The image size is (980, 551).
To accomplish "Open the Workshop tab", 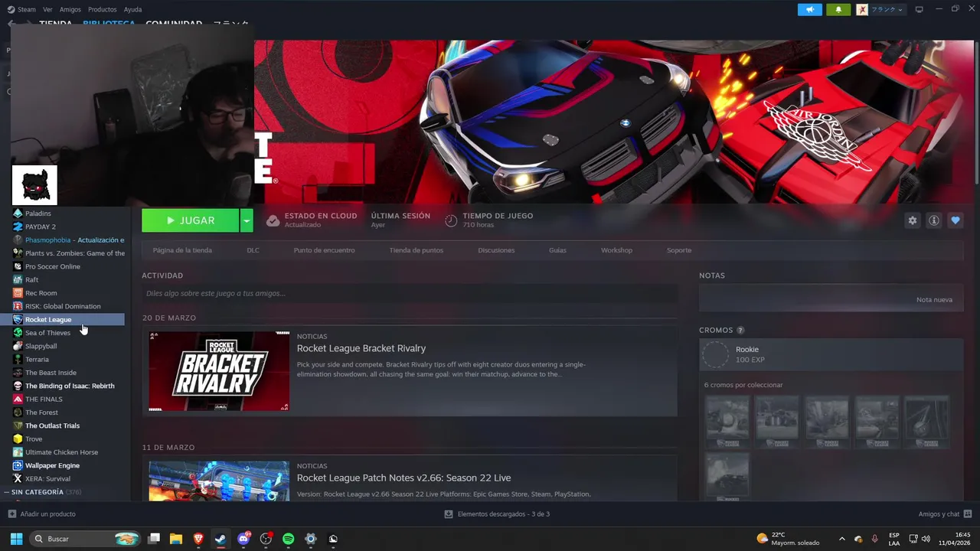I will (616, 250).
